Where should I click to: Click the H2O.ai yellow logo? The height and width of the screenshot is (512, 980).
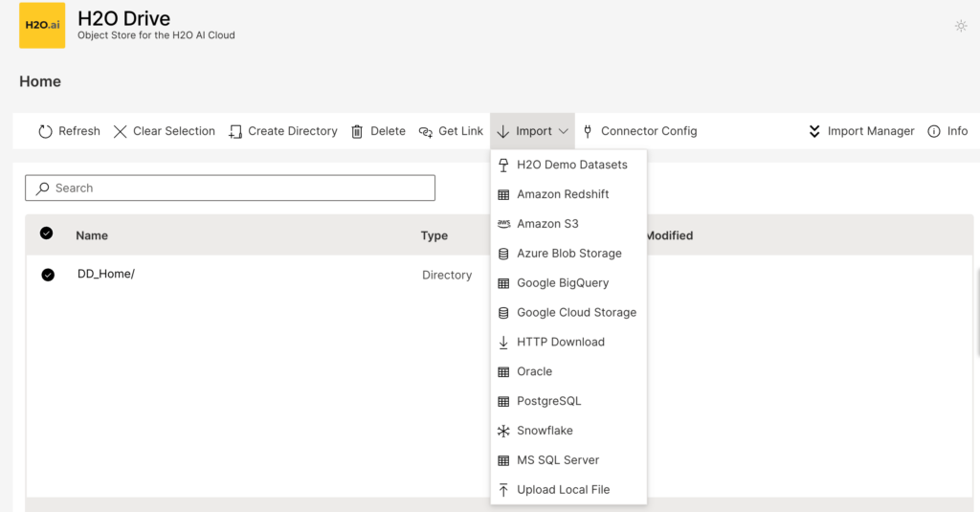(x=42, y=25)
